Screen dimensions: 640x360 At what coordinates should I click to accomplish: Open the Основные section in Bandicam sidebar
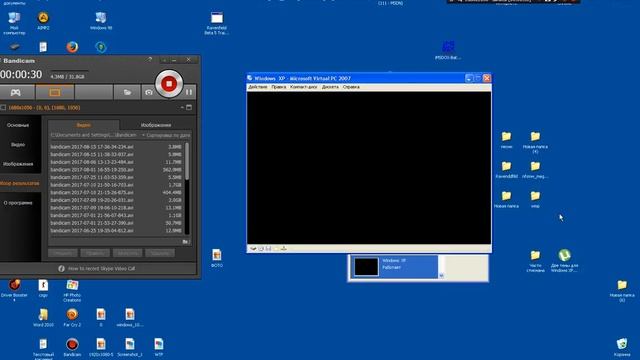(18, 125)
